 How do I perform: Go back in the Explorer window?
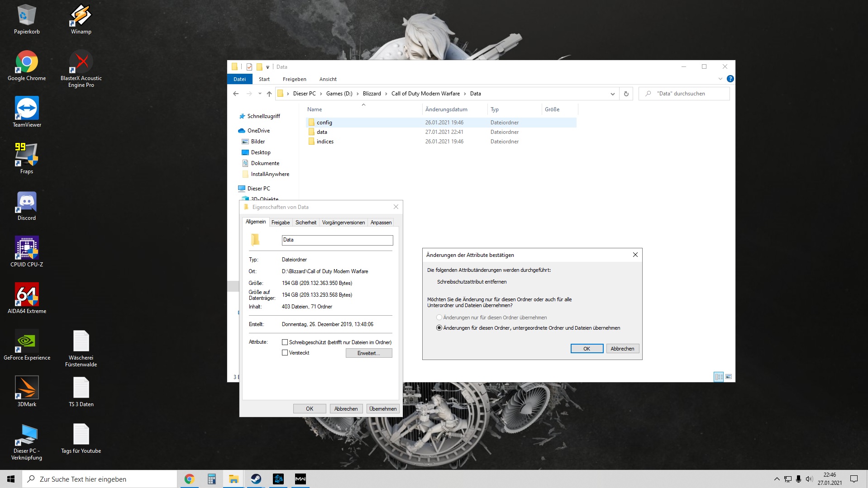pyautogui.click(x=236, y=94)
